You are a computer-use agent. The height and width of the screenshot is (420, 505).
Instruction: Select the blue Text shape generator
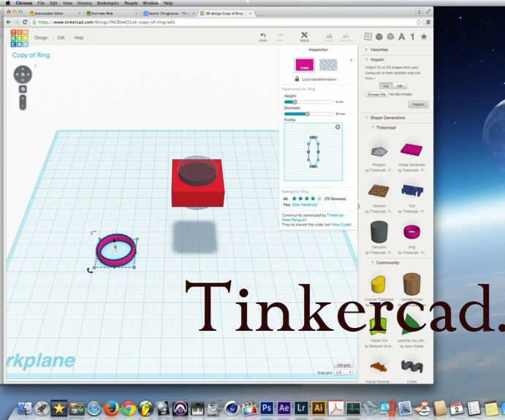(x=411, y=191)
